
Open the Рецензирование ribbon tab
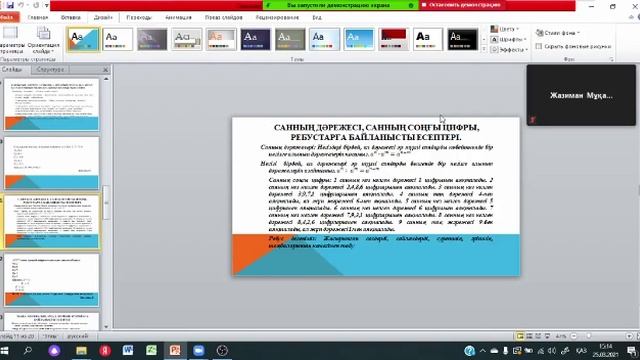pyautogui.click(x=277, y=18)
